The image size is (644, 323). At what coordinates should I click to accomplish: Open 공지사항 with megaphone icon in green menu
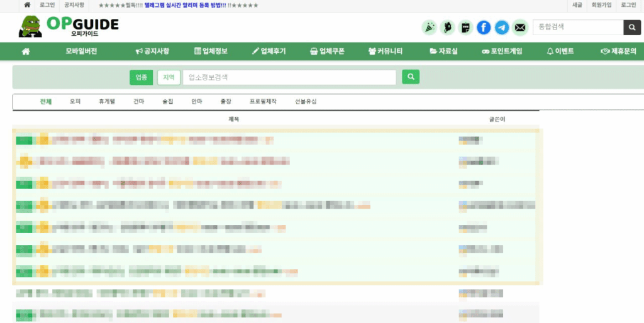point(152,52)
